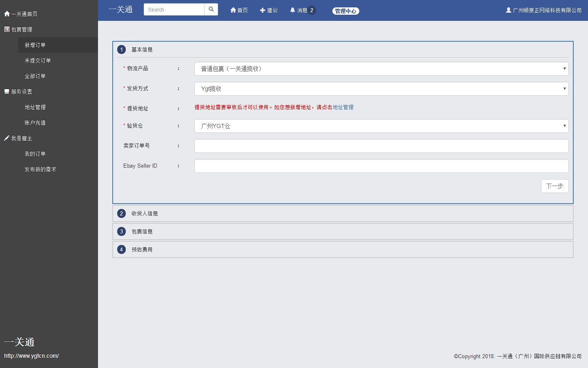This screenshot has height=368, width=588.
Task: Click the 提货地址 field label
Action: point(138,108)
